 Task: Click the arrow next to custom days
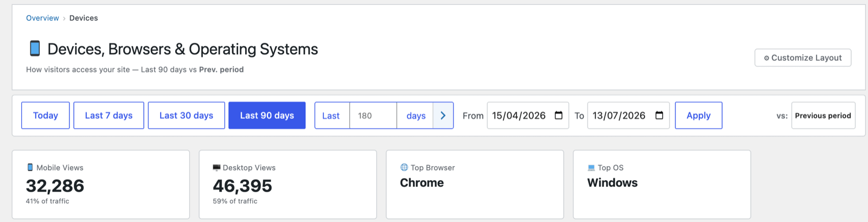pyautogui.click(x=443, y=115)
